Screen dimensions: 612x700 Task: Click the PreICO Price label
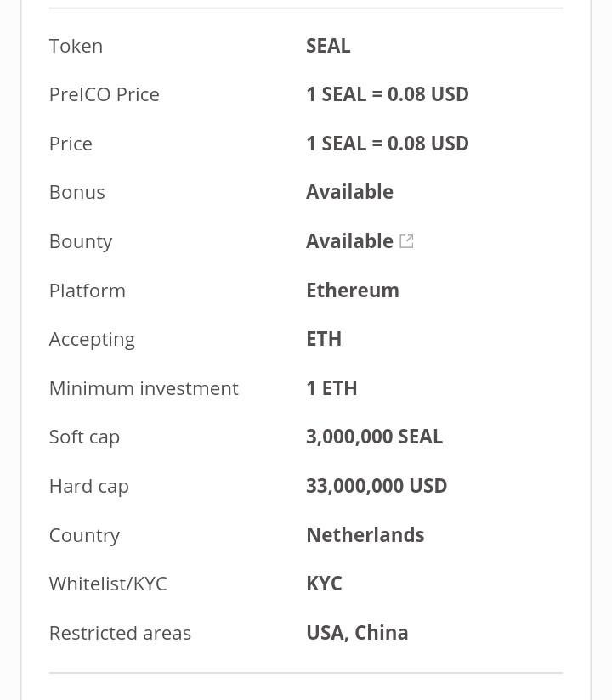(104, 94)
